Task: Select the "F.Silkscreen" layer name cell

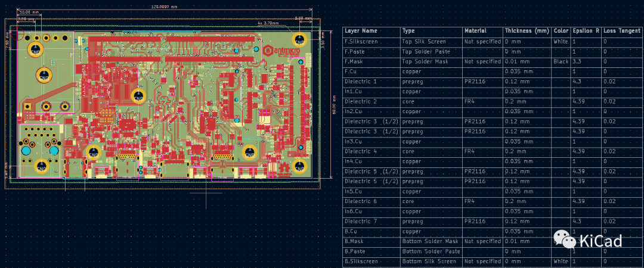Action: pos(371,42)
